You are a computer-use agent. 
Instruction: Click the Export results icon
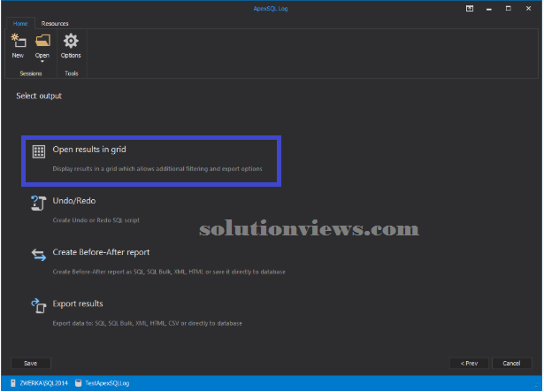(39, 305)
